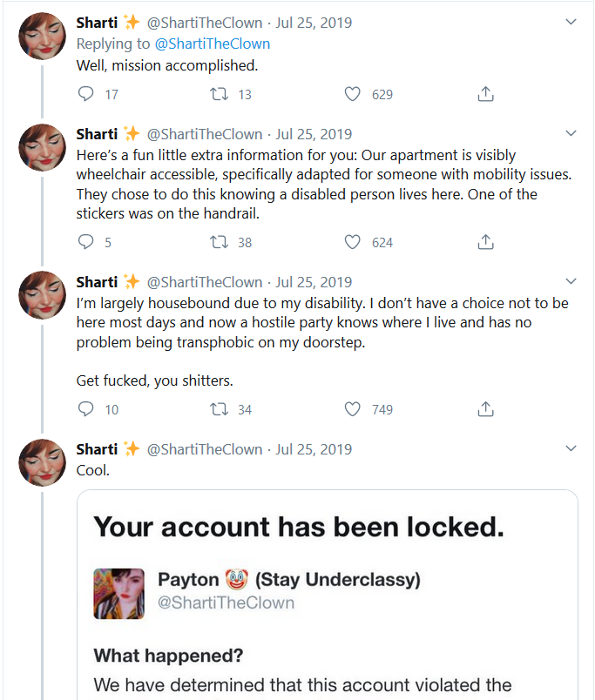Share the "mission accomplished" tweet
The width and height of the screenshot is (595, 700).
coord(485,94)
